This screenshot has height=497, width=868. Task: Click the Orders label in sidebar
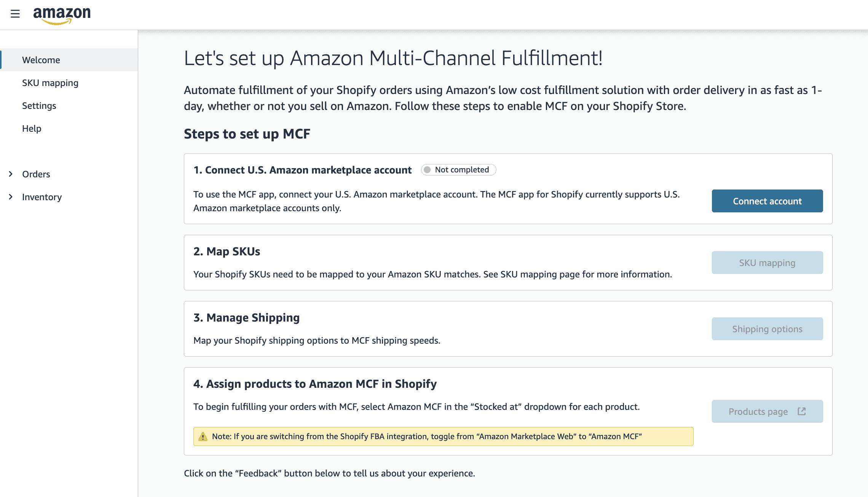click(36, 174)
